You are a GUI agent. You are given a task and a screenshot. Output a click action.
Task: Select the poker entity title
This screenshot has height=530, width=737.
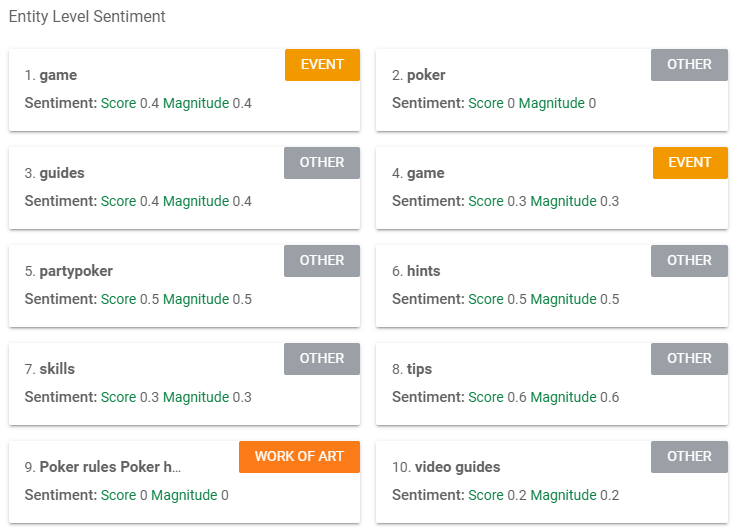pyautogui.click(x=426, y=75)
